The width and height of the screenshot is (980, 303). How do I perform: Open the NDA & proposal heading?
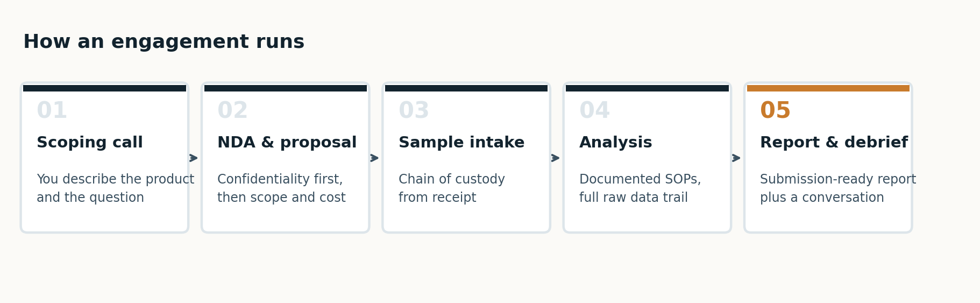[287, 143]
